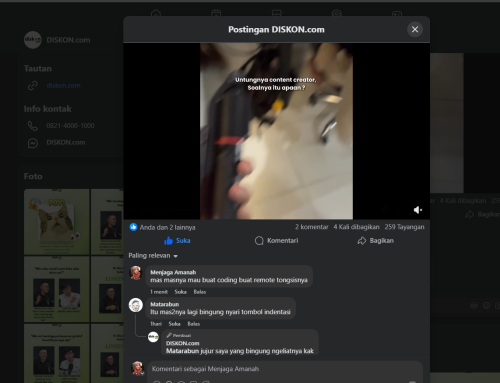Play the video in the post
Viewport: 500px width, 383px height.
click(x=276, y=131)
